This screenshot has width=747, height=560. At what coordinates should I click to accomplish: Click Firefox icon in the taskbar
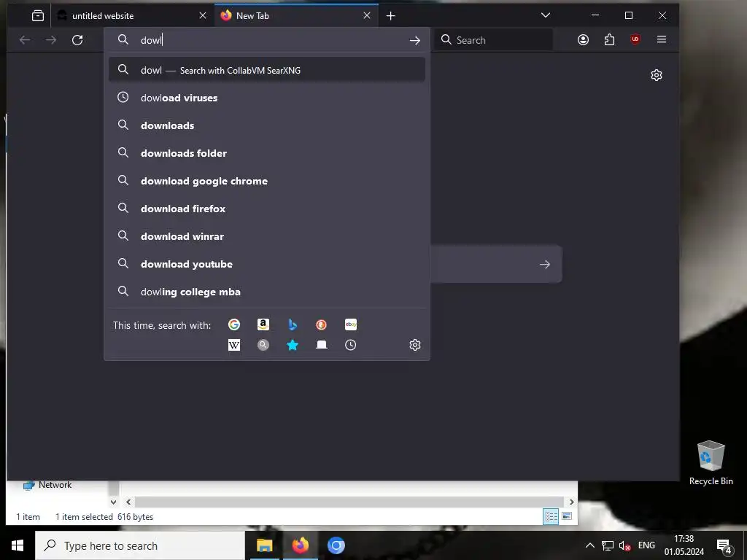coord(300,545)
